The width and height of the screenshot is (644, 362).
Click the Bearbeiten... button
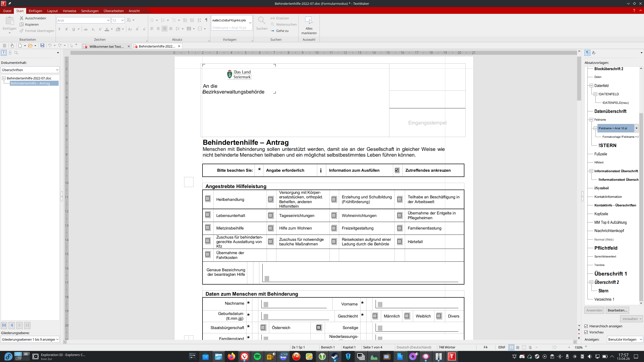[x=617, y=310]
